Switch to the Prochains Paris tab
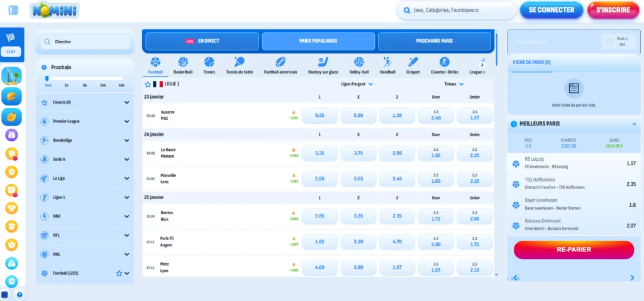Image resolution: width=644 pixels, height=301 pixels. [434, 41]
